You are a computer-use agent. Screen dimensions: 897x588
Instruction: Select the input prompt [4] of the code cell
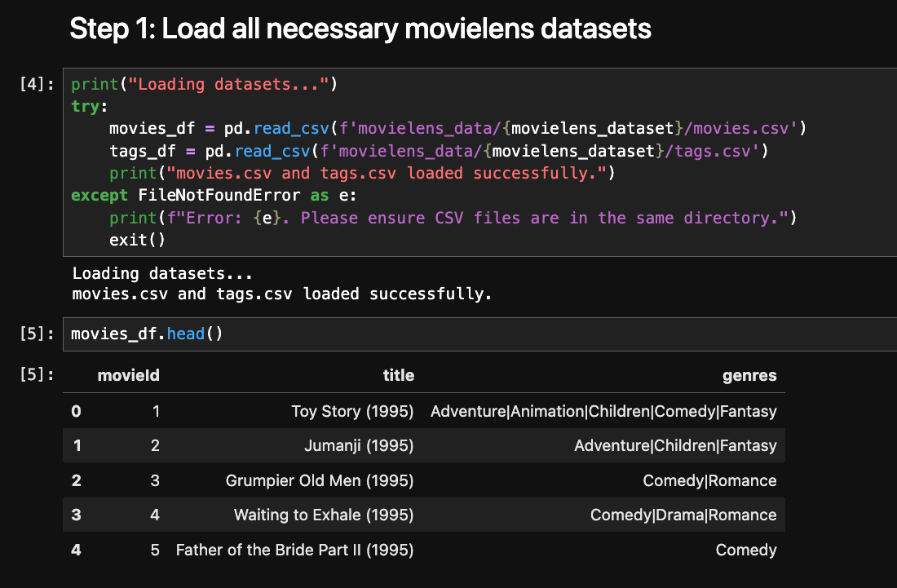[38, 84]
